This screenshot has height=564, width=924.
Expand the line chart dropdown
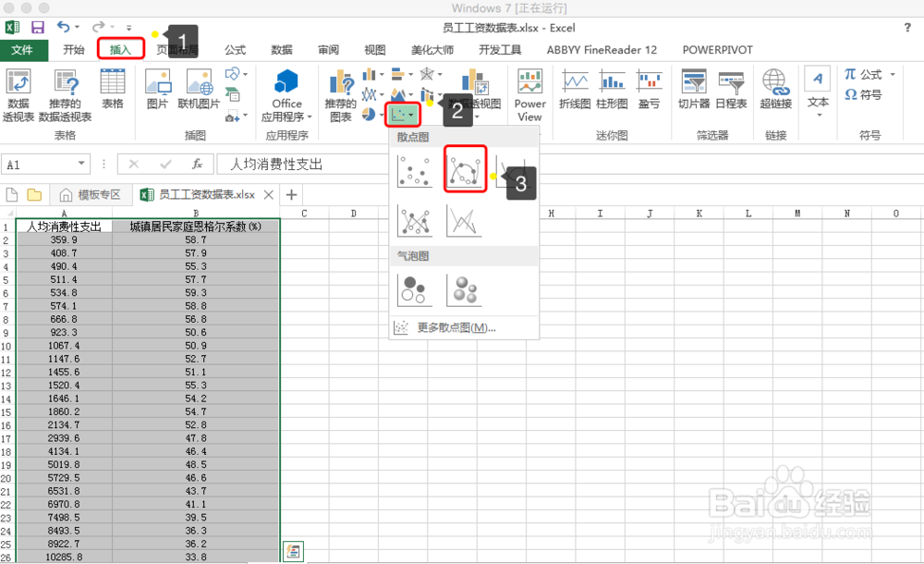coord(382,93)
